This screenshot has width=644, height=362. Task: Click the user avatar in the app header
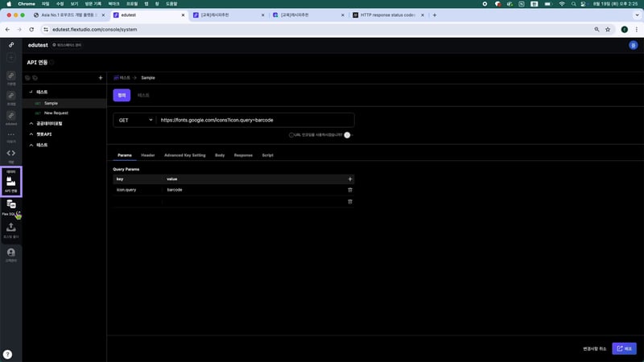pos(632,46)
